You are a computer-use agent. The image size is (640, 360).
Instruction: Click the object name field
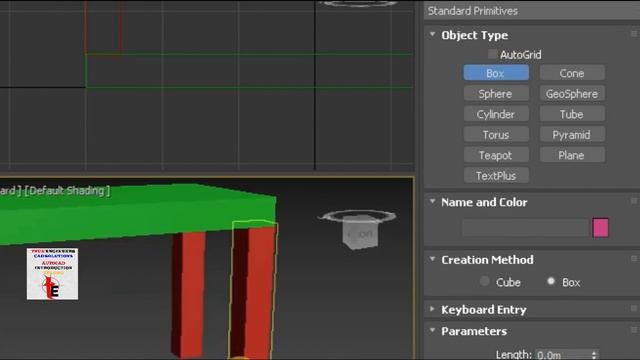point(526,228)
